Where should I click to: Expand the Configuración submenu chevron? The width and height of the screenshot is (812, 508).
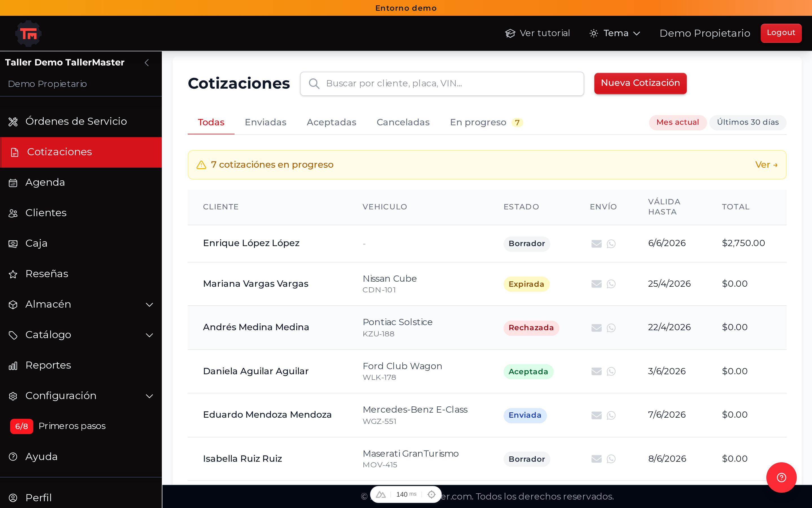[x=149, y=396]
